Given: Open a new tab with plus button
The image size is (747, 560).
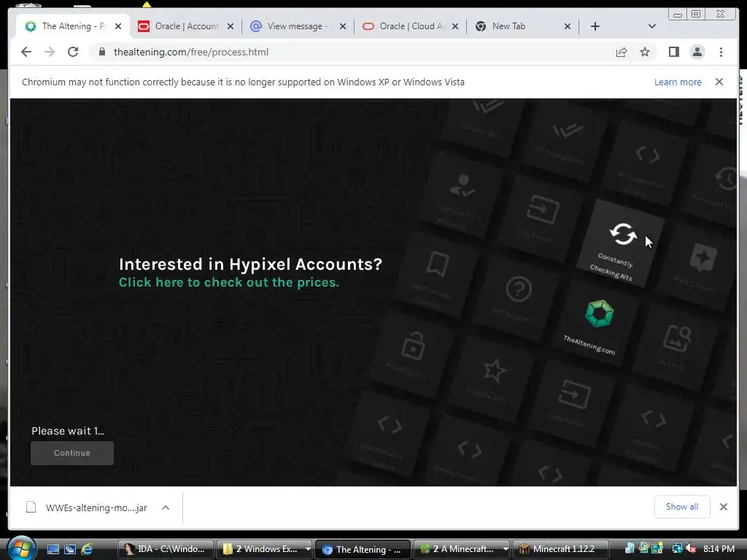Looking at the screenshot, I should coord(595,26).
